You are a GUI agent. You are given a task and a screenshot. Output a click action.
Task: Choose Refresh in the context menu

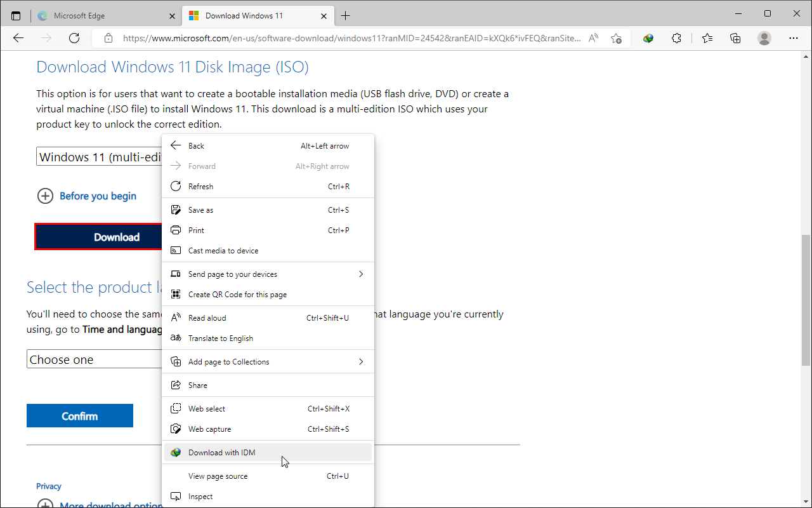pos(268,187)
